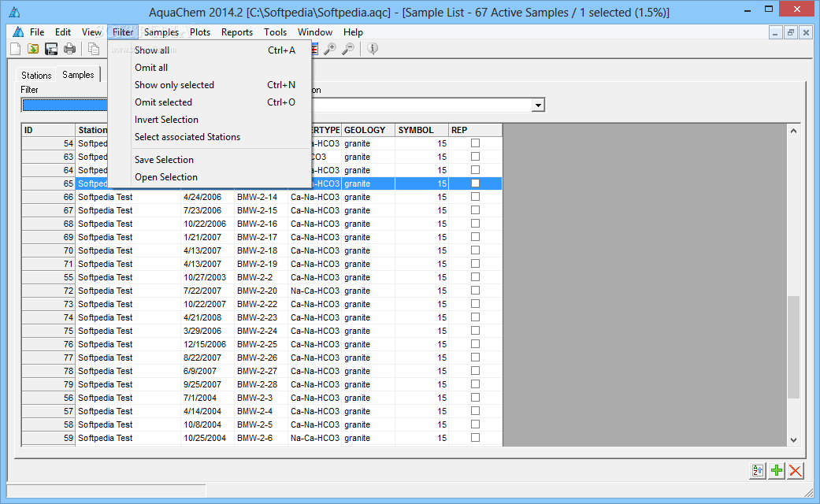The image size is (820, 504).
Task: Select Omit selected menu entry
Action: [210, 102]
